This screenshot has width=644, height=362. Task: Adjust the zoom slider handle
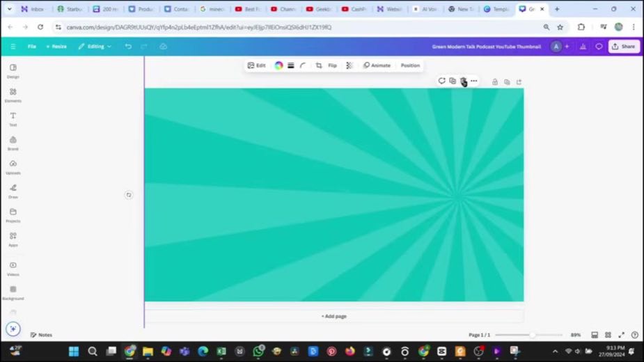click(x=533, y=335)
